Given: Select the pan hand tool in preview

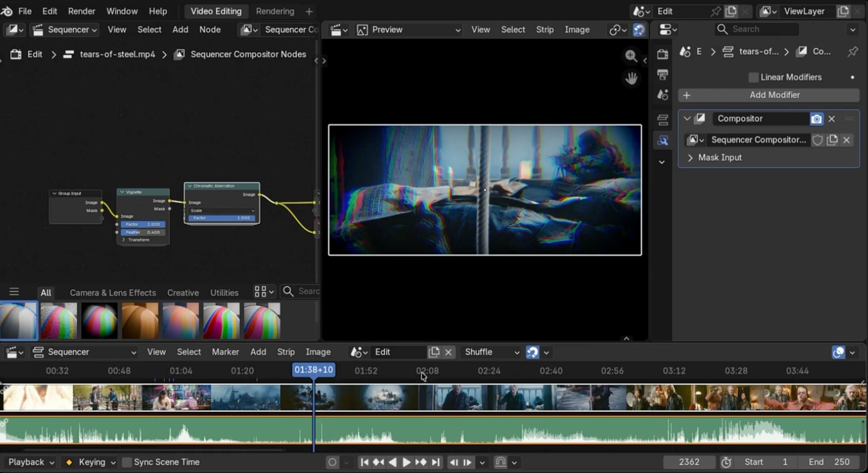Looking at the screenshot, I should pos(631,79).
